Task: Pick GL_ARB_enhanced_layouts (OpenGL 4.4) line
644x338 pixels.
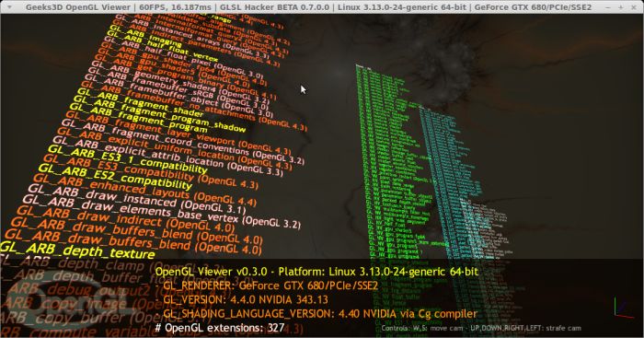Action: (x=145, y=191)
